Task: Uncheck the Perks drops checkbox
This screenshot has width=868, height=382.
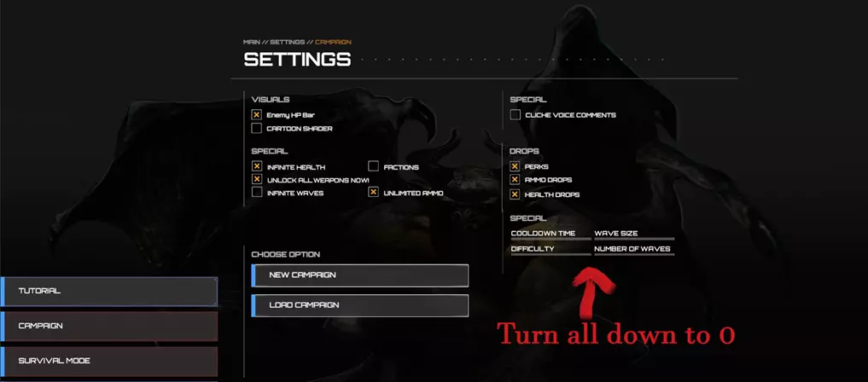Action: (x=515, y=166)
